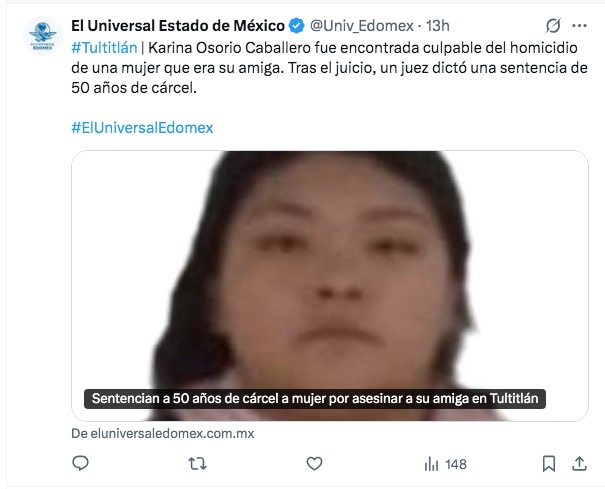This screenshot has width=605, height=489.
Task: Open the three-dot more options menu
Action: (x=580, y=26)
